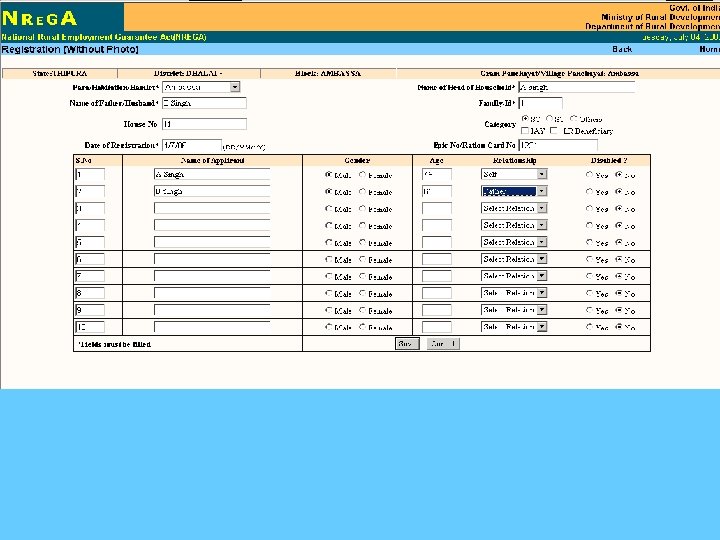
Task: Set Disabled to No in row 3
Action: coord(619,208)
